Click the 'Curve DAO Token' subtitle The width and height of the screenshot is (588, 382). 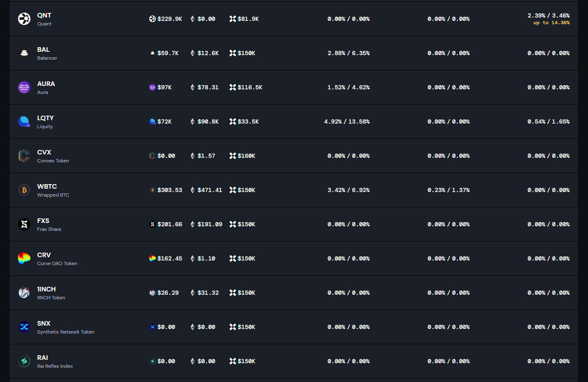57,263
